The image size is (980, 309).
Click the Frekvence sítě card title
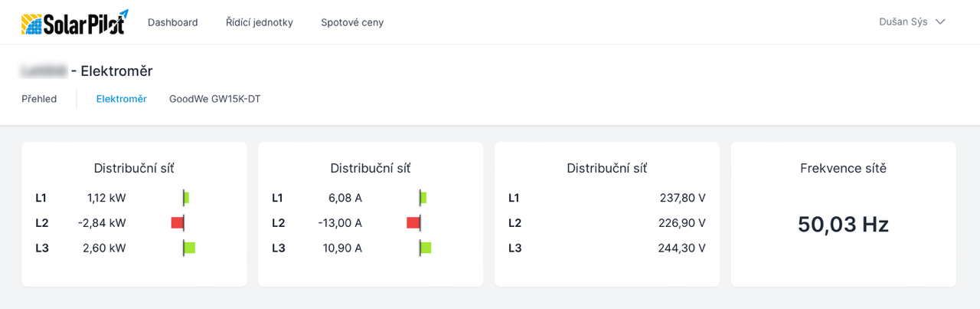point(843,168)
